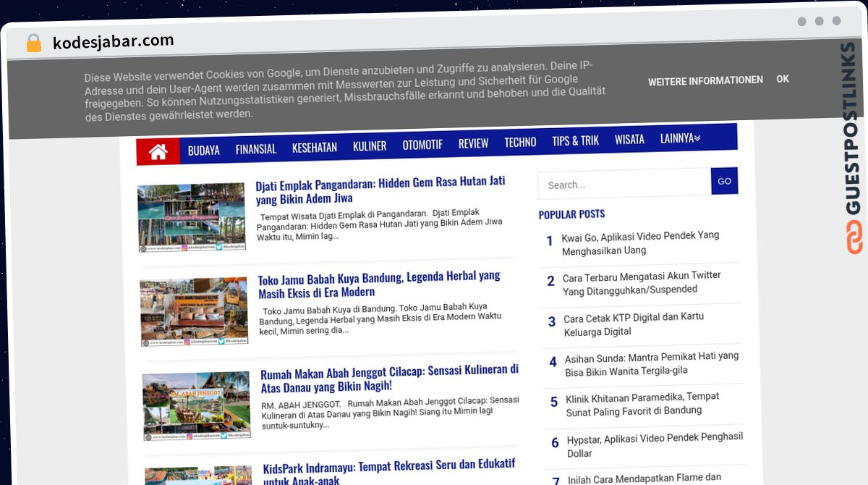Open popular post Inilah Cara Mendapatkan Flame
868x485 pixels.
(644, 478)
